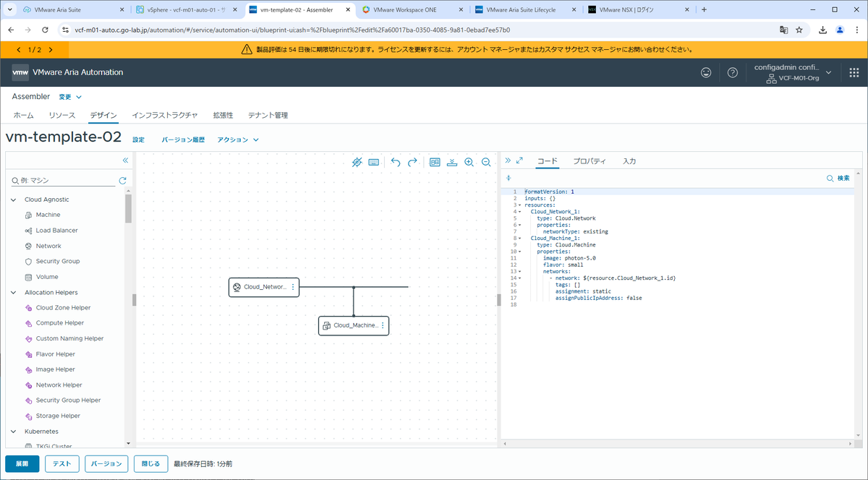Toggle connector visibility icon on canvas toolbar

(357, 163)
